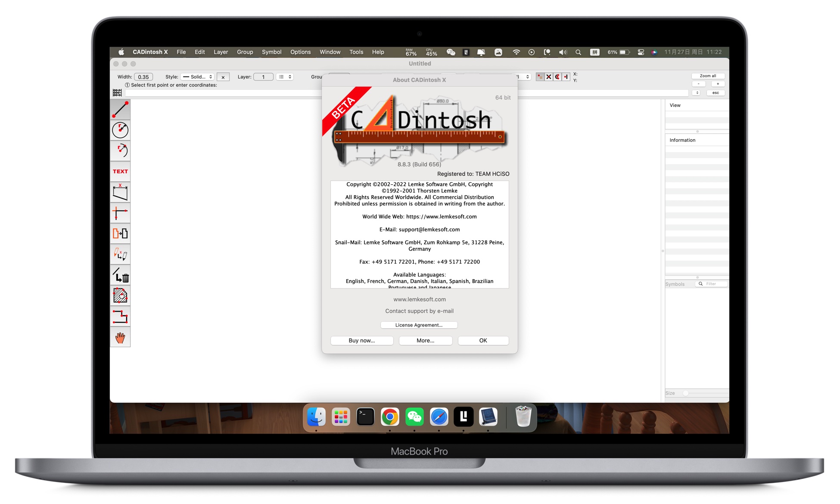The height and width of the screenshot is (504, 840).
Task: Select the Polyline step tool
Action: tap(120, 316)
